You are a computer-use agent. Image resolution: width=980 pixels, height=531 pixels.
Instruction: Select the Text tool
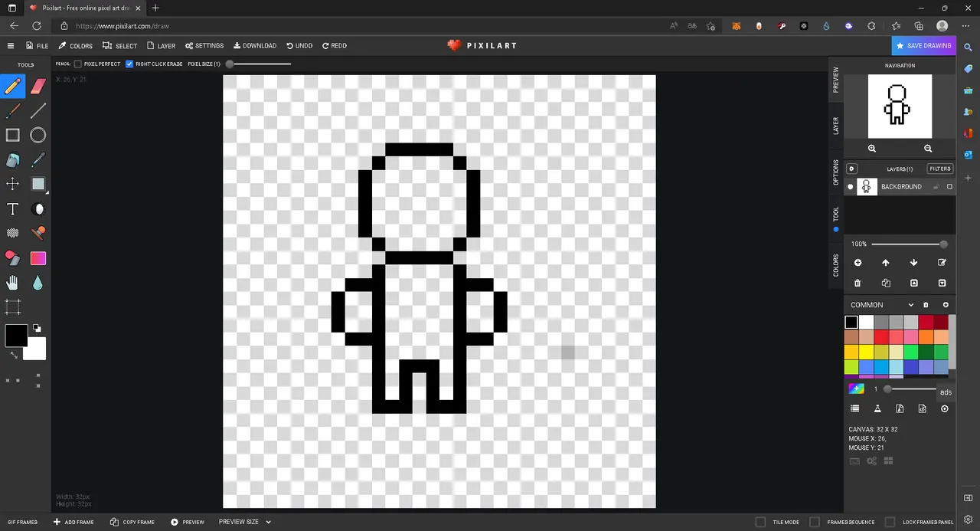click(x=13, y=209)
